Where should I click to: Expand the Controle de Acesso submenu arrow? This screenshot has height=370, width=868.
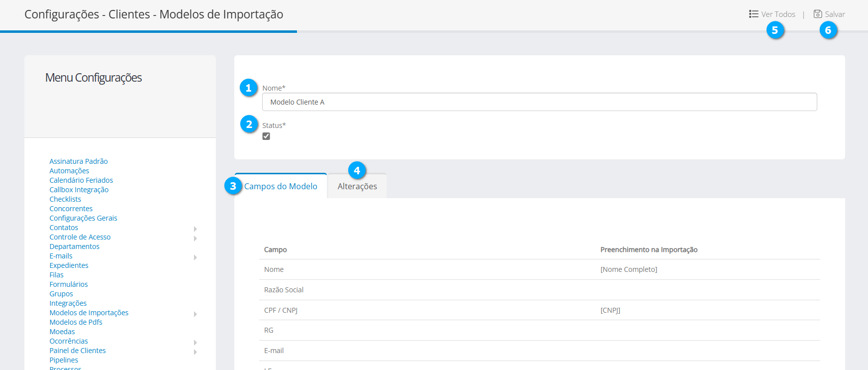[x=195, y=238]
